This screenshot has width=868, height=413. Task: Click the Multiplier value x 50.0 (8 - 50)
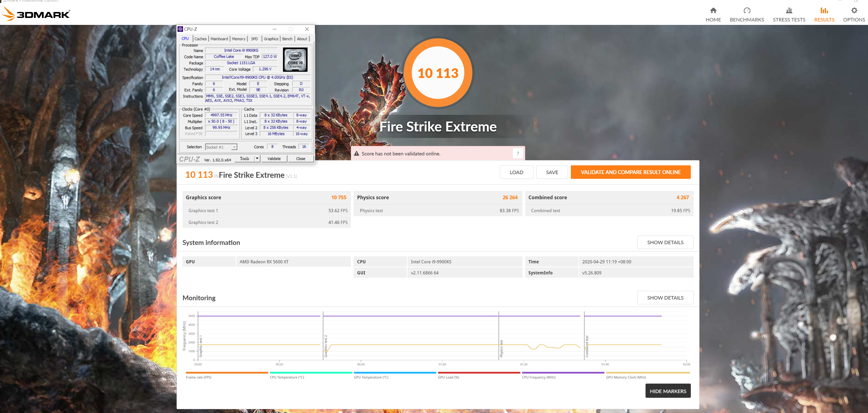[x=221, y=121]
